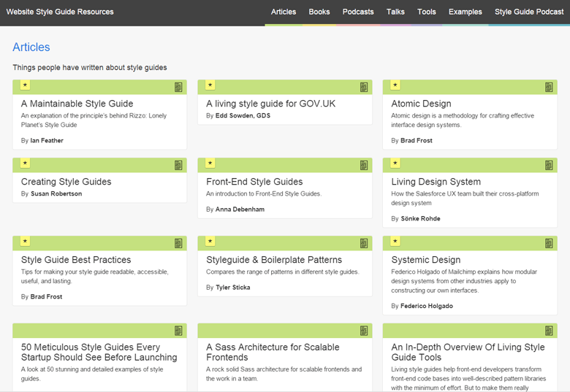The height and width of the screenshot is (392, 570).
Task: Click author name Susan Robertson
Action: (56, 194)
